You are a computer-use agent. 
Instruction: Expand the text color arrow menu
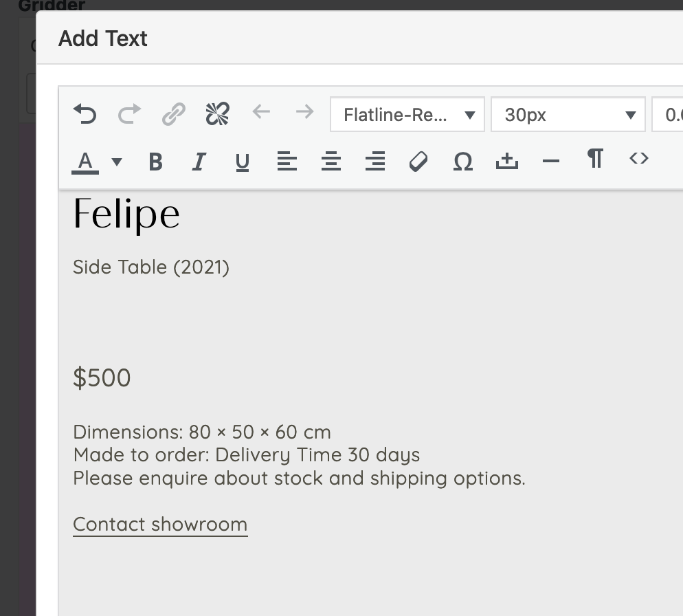117,162
